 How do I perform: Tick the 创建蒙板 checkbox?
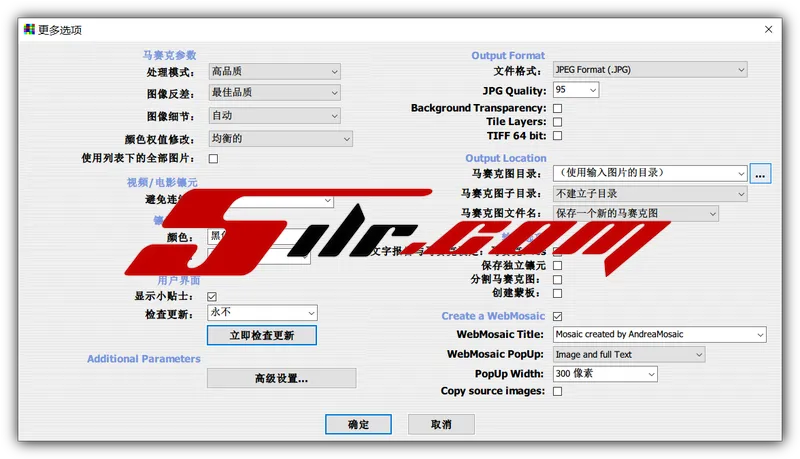point(558,293)
